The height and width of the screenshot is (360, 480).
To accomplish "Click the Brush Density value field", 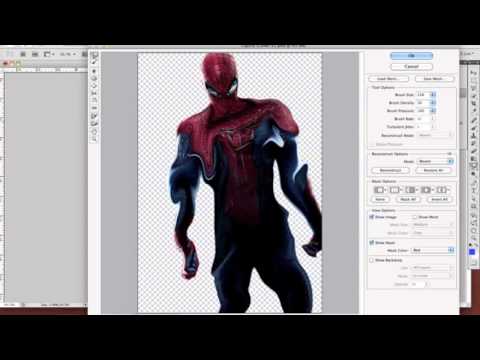I will point(423,103).
